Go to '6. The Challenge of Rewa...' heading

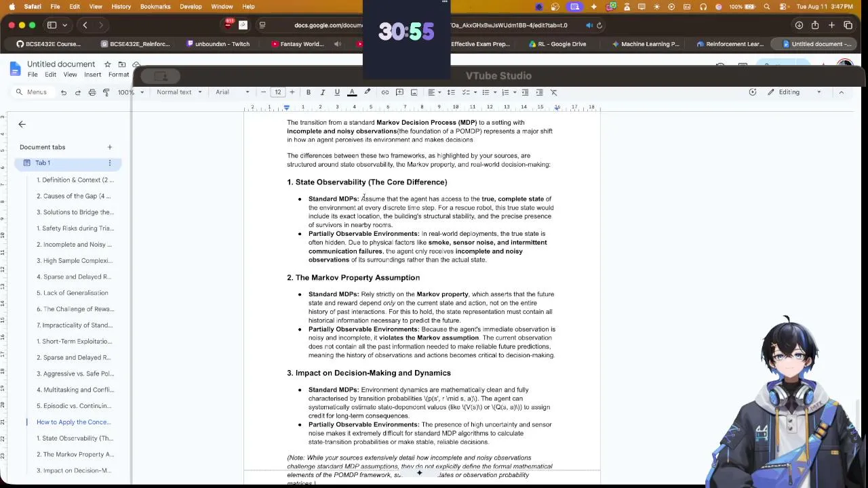point(75,309)
